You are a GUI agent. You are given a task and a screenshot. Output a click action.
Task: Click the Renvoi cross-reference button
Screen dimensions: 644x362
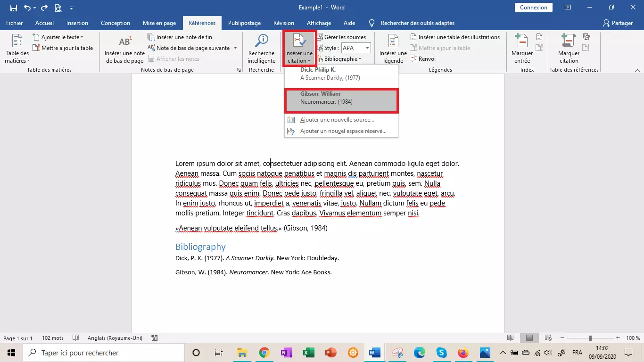[422, 59]
